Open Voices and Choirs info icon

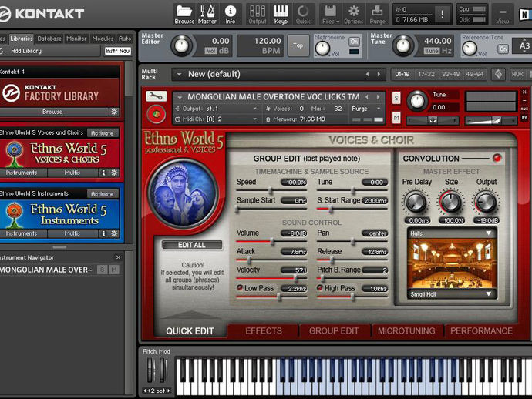point(103,173)
